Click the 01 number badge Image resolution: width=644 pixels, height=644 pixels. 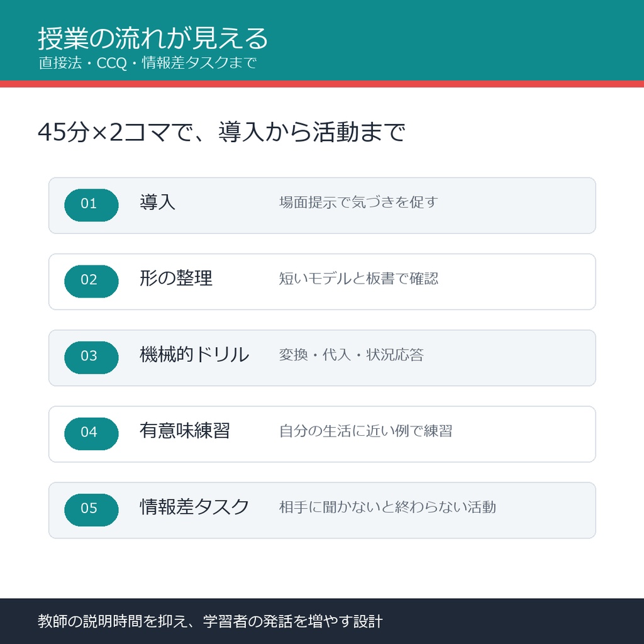pyautogui.click(x=91, y=205)
